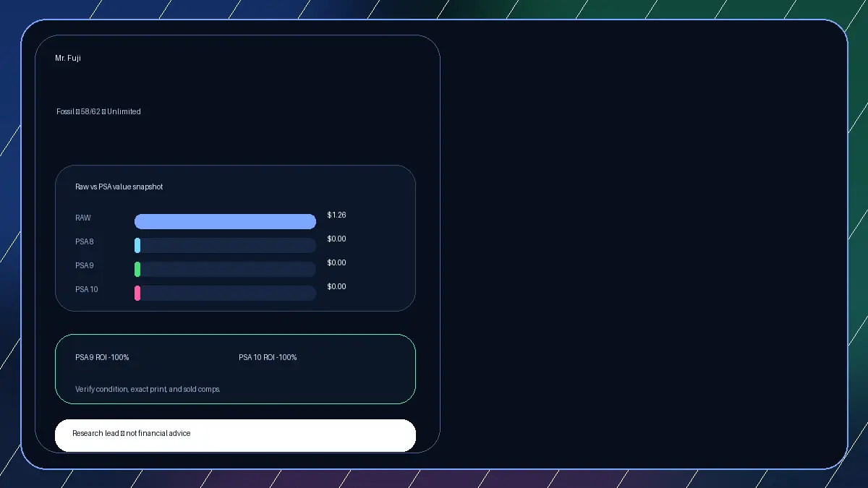
Task: Select the PSA 10 row label
Action: pos(87,289)
